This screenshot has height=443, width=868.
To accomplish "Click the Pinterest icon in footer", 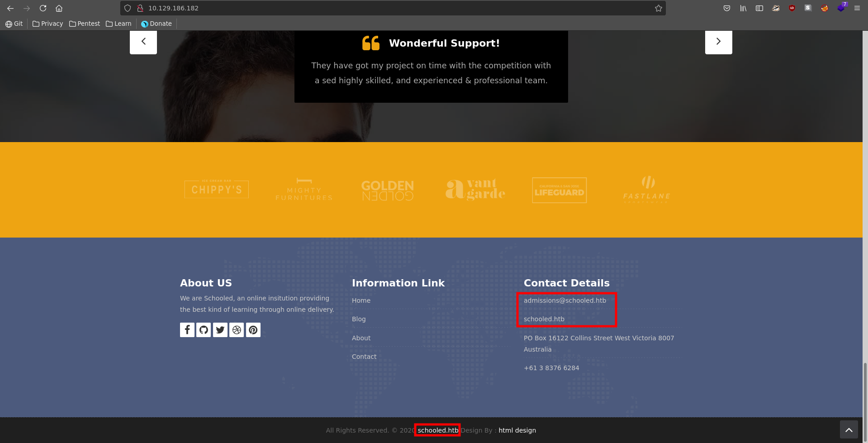I will tap(253, 330).
